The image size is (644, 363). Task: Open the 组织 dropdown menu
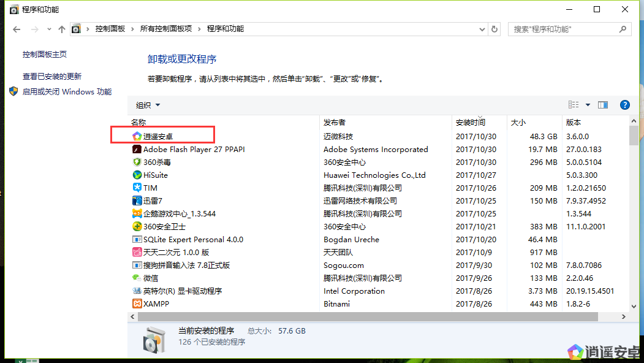[148, 105]
